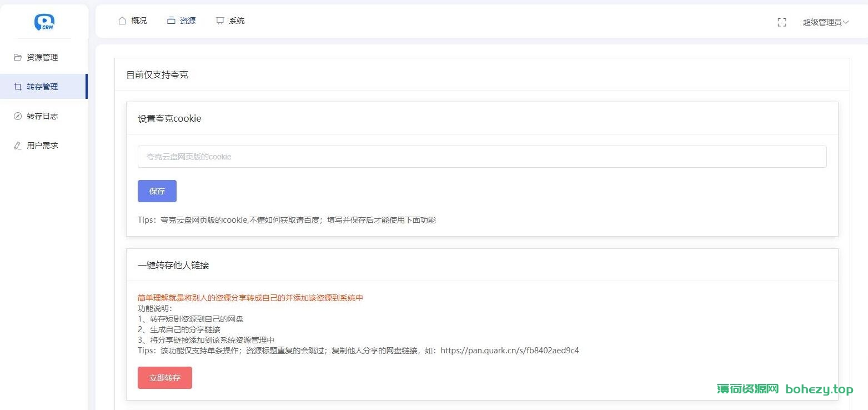Click the home icon beside 概况
This screenshot has width=868, height=410.
(x=122, y=21)
